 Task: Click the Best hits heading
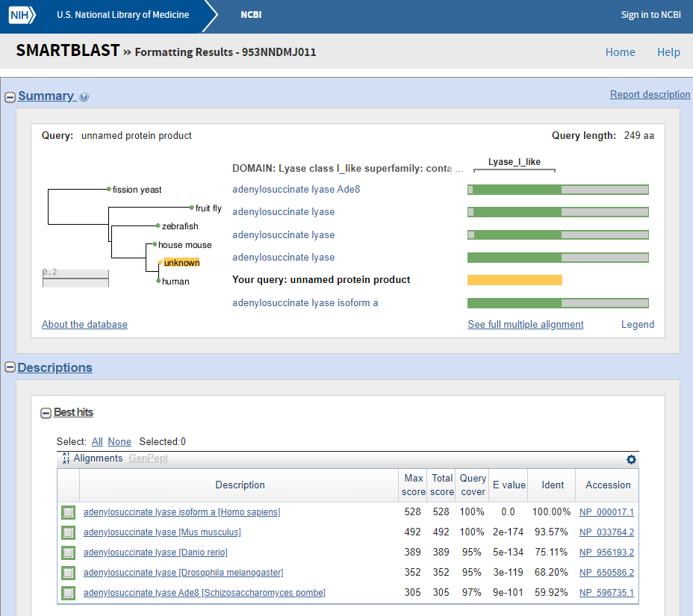coord(73,412)
